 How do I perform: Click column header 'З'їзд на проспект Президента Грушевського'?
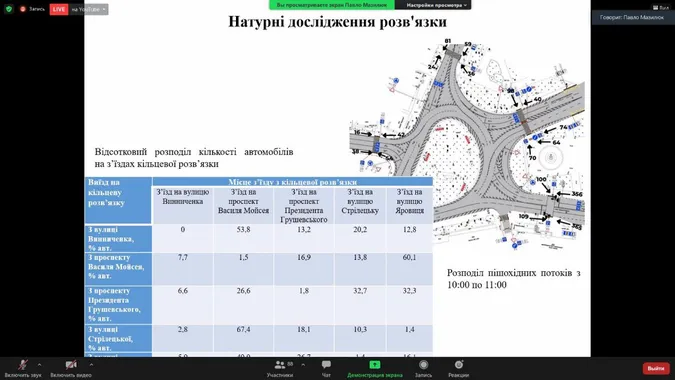(x=303, y=205)
